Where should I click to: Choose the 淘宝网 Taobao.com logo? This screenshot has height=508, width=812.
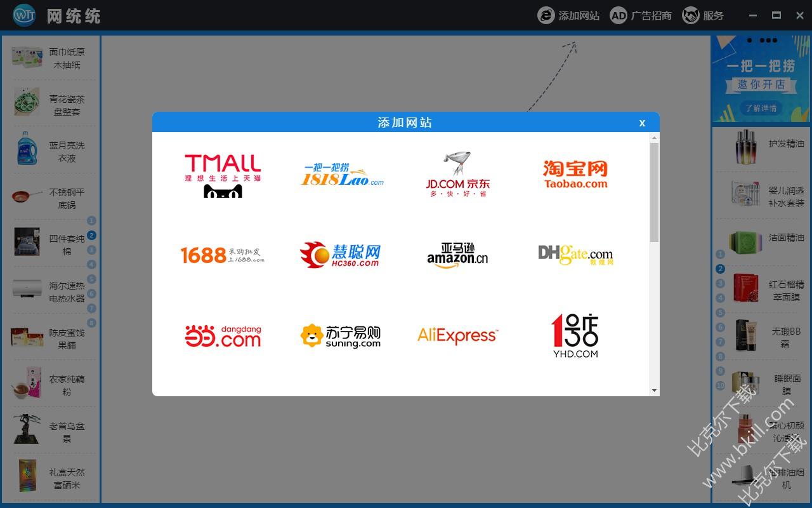point(575,175)
